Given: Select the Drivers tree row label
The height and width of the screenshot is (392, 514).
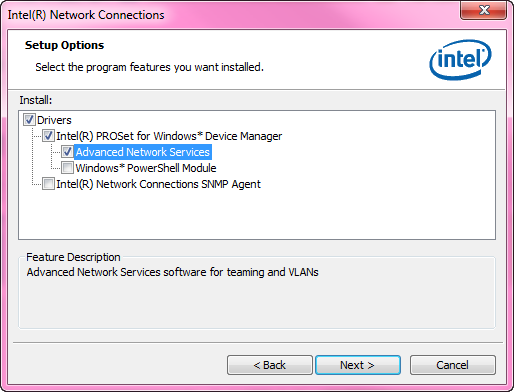Looking at the screenshot, I should point(54,120).
